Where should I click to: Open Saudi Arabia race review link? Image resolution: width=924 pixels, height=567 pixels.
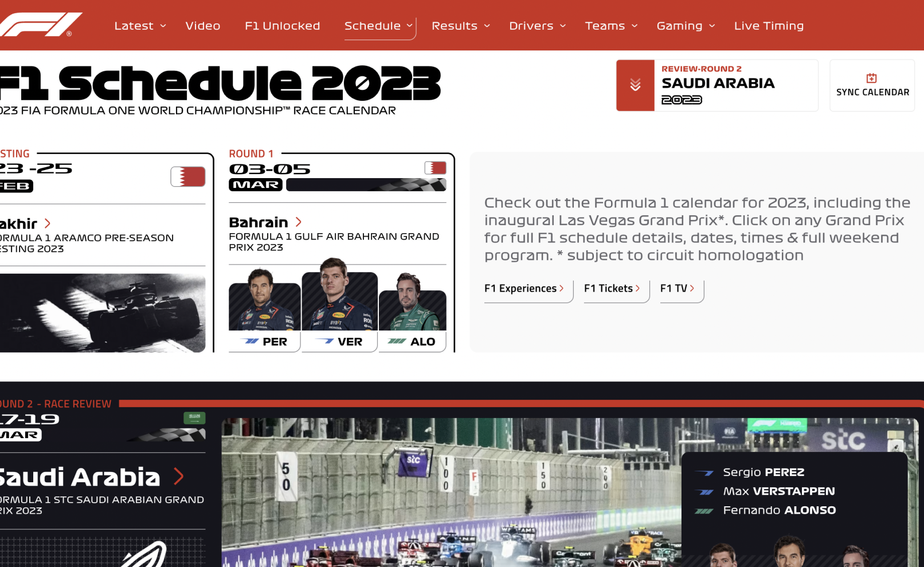point(80,477)
